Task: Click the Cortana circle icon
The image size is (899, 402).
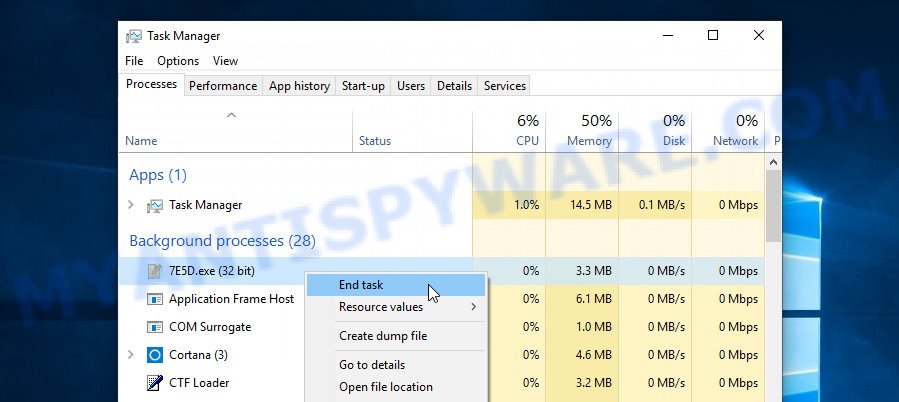Action: point(155,355)
